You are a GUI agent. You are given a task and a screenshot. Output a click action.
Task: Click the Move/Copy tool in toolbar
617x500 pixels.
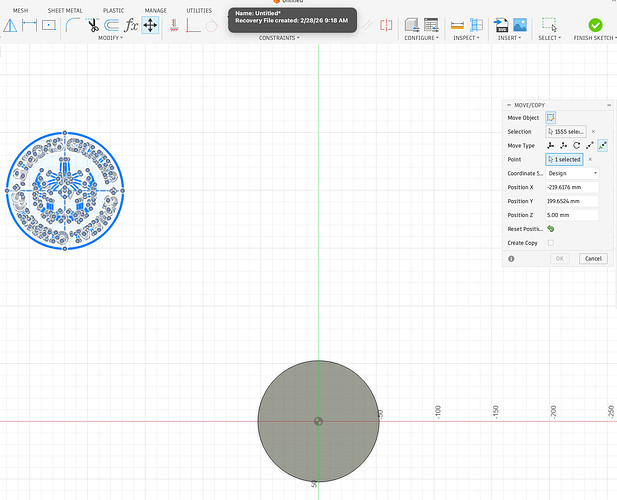[x=150, y=26]
